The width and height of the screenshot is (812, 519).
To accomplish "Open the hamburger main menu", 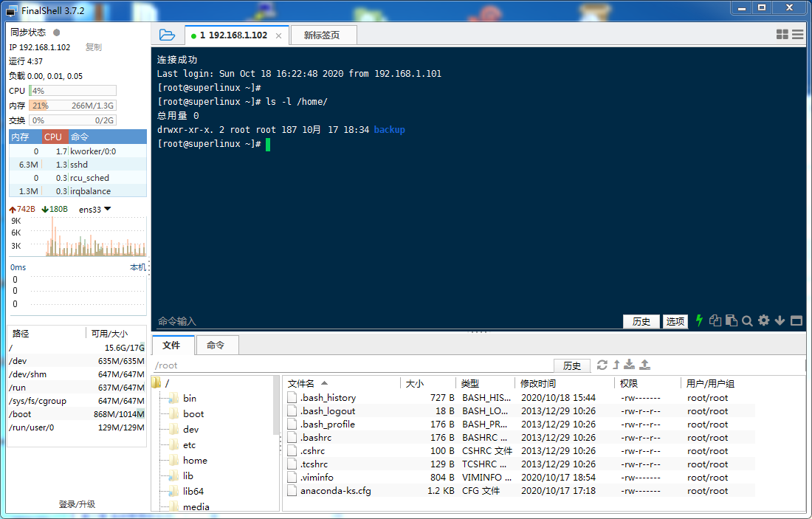I will pos(798,35).
